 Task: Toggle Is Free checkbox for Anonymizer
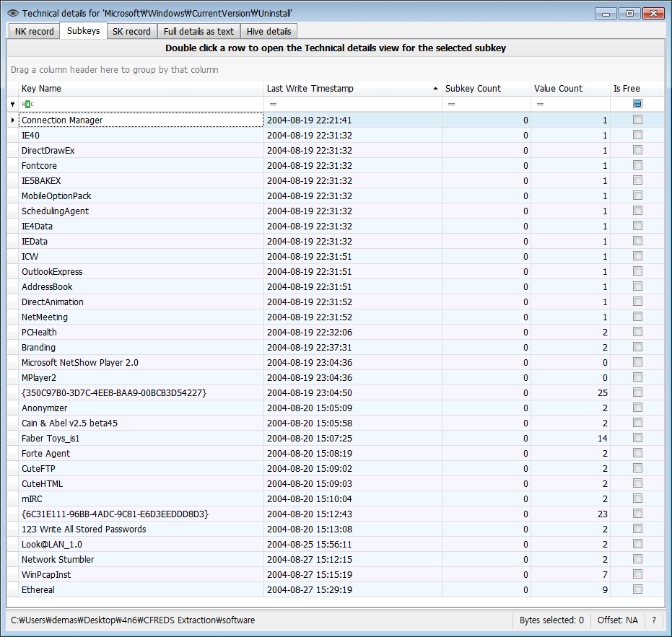click(x=638, y=408)
